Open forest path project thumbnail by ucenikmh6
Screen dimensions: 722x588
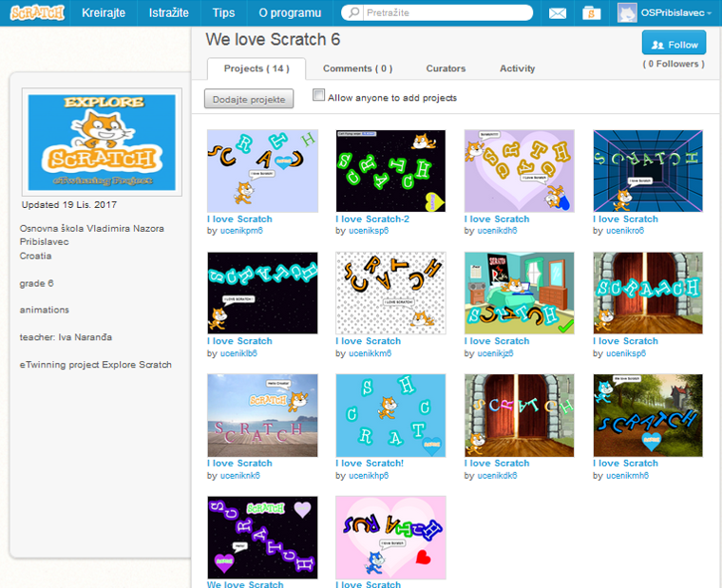648,415
